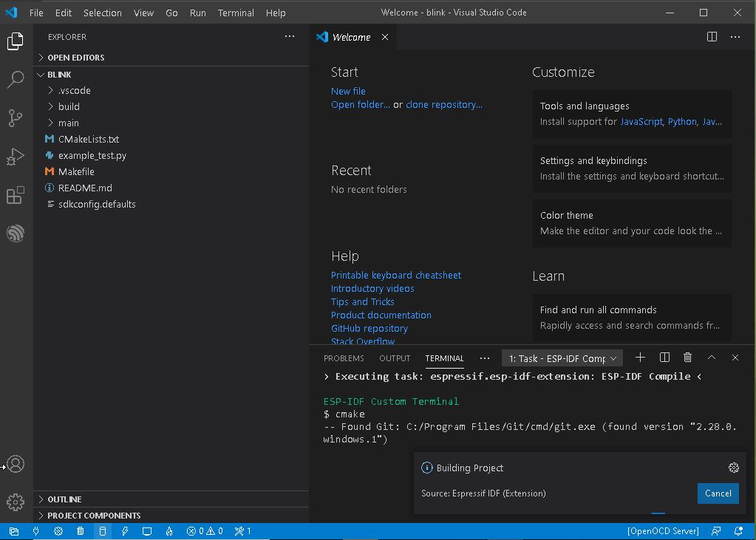Open Printable keyboard cheatsheet link
Image resolution: width=756 pixels, height=540 pixels.
[x=396, y=276]
